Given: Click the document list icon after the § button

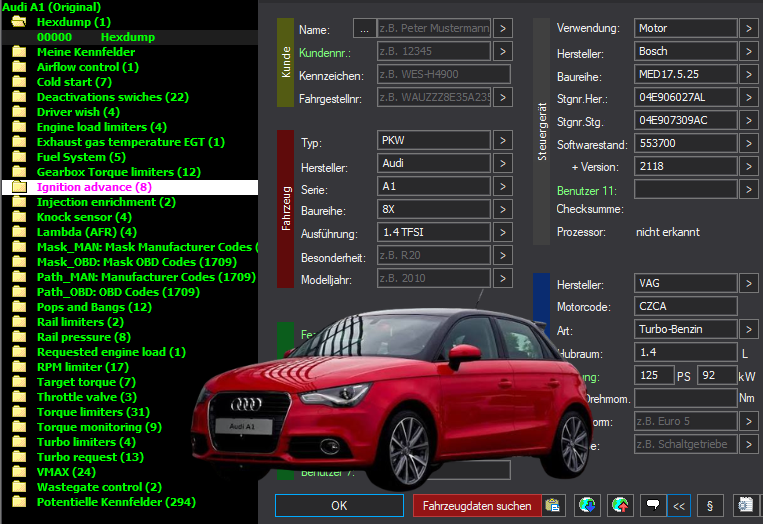Looking at the screenshot, I should (x=745, y=506).
